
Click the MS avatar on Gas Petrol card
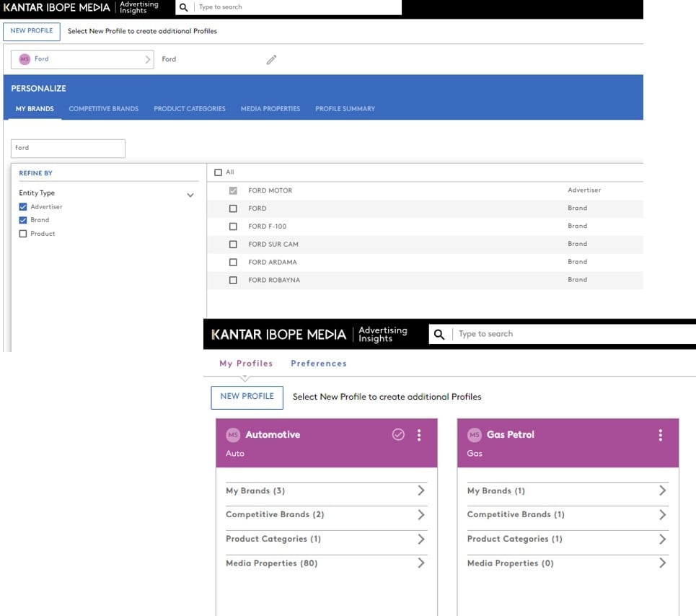(x=475, y=435)
